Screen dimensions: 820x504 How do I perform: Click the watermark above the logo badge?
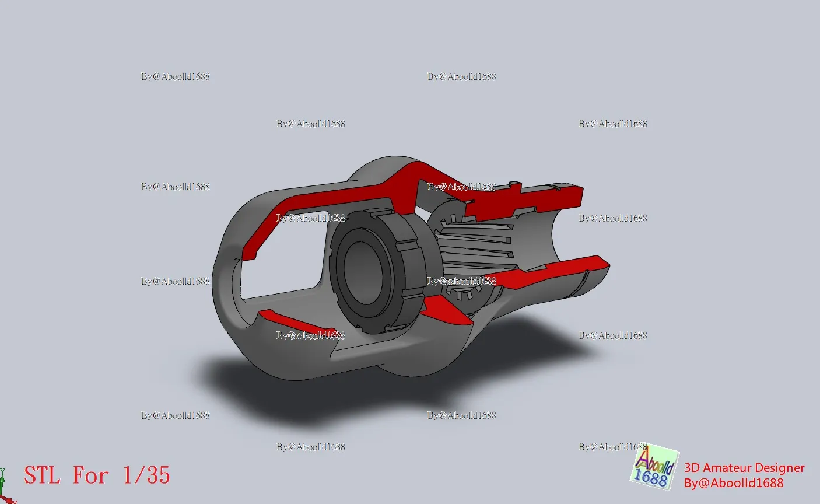pyautogui.click(x=613, y=447)
